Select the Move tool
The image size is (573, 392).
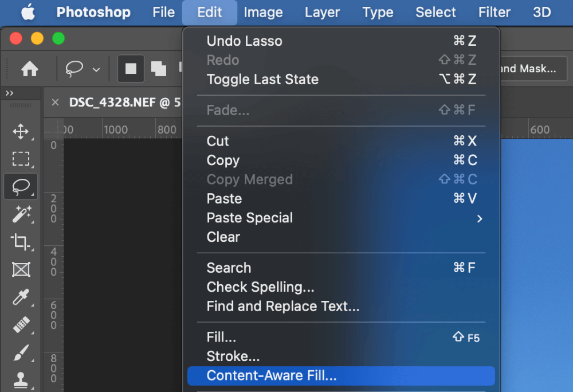click(x=21, y=132)
